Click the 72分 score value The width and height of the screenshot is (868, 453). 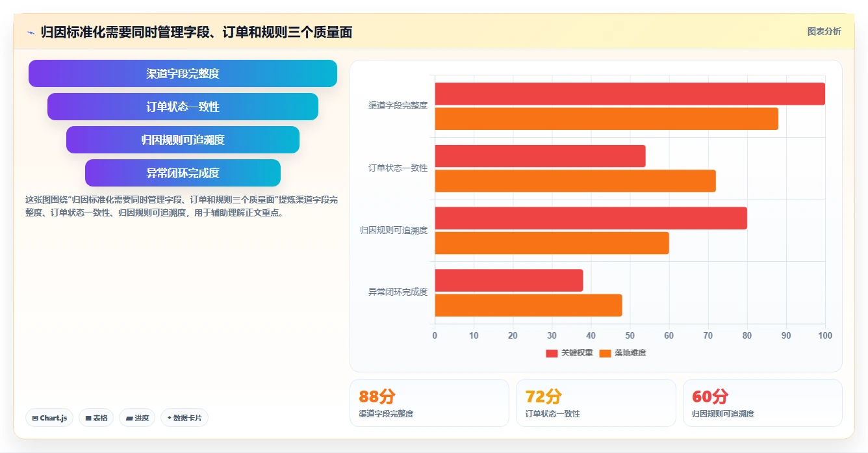tap(543, 396)
